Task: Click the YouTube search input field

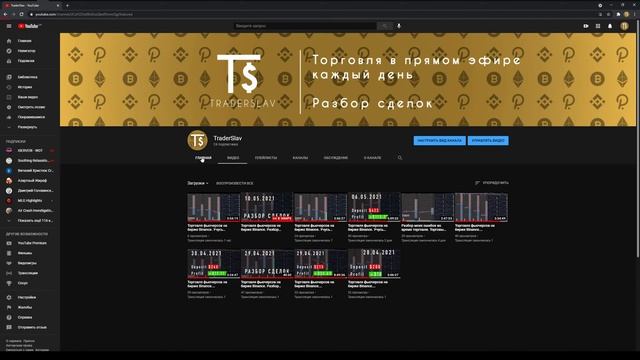Action: [305, 26]
